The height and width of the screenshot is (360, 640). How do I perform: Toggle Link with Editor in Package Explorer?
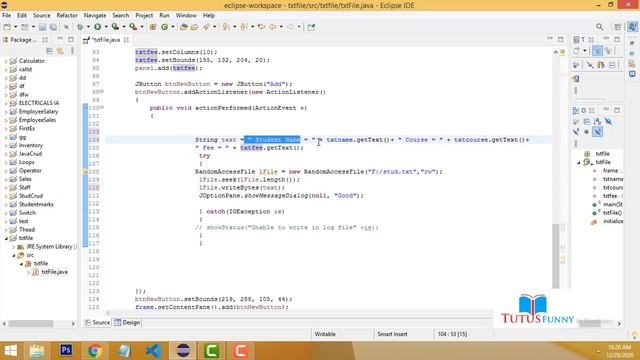60,51
